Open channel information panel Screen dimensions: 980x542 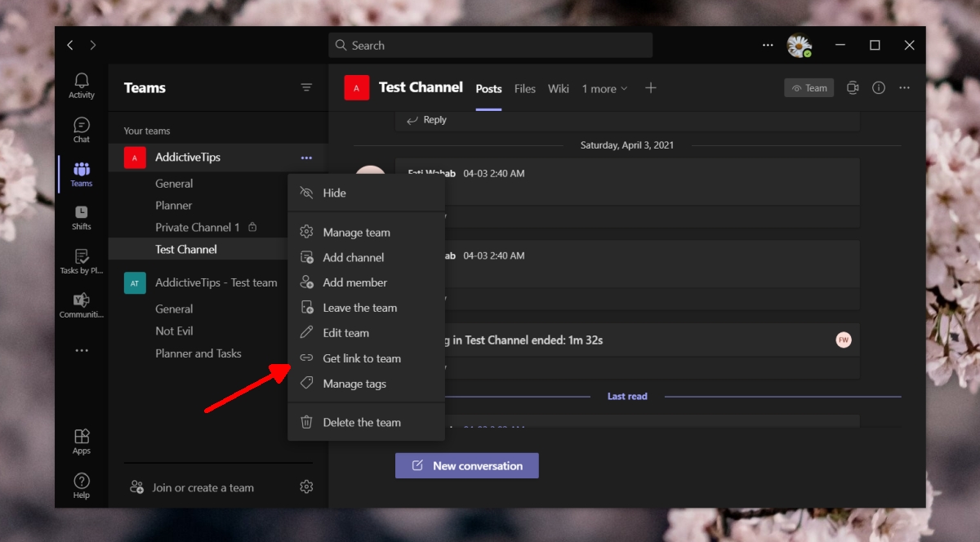point(878,87)
